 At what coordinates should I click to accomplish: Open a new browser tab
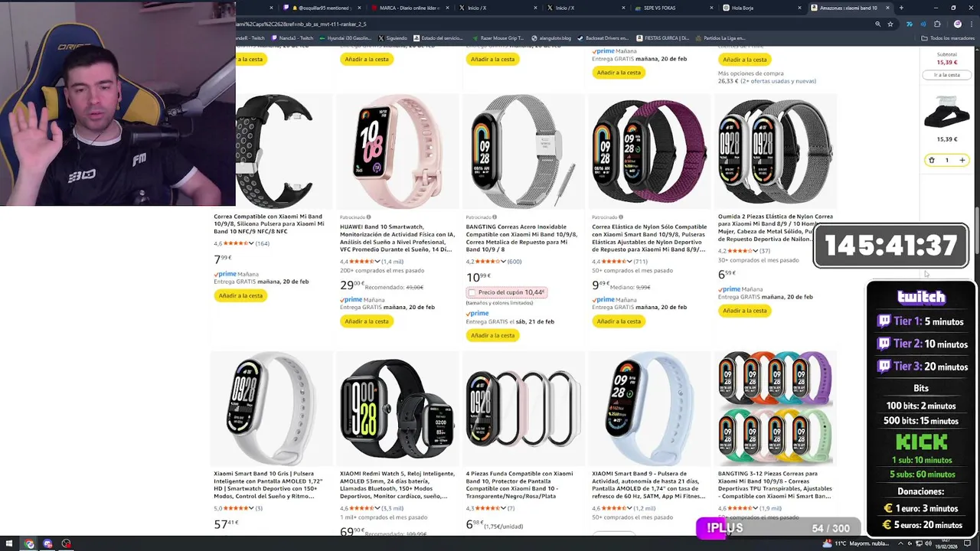pyautogui.click(x=901, y=8)
